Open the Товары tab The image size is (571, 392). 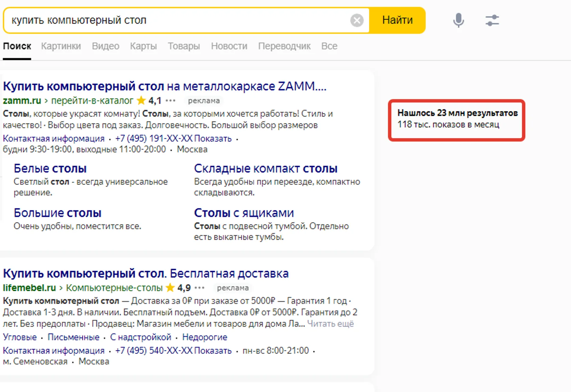tap(184, 46)
